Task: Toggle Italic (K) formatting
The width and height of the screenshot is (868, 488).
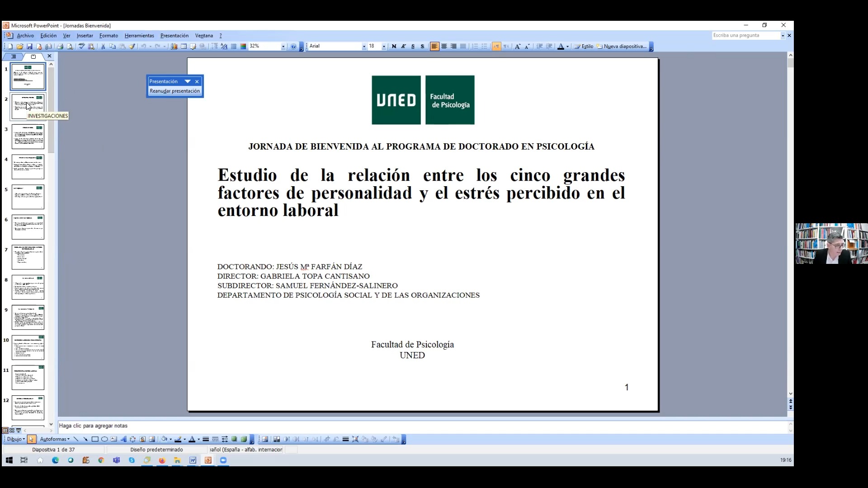Action: [404, 47]
